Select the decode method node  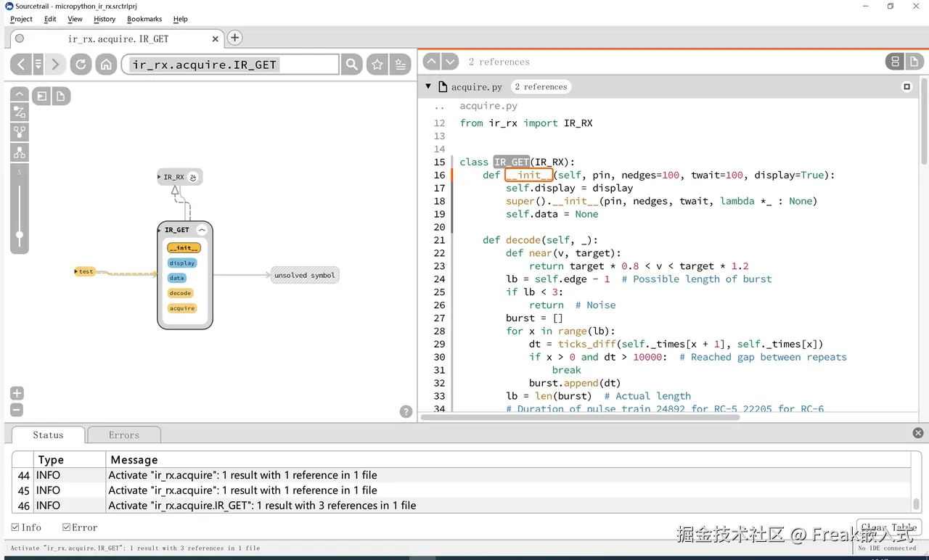click(x=180, y=293)
